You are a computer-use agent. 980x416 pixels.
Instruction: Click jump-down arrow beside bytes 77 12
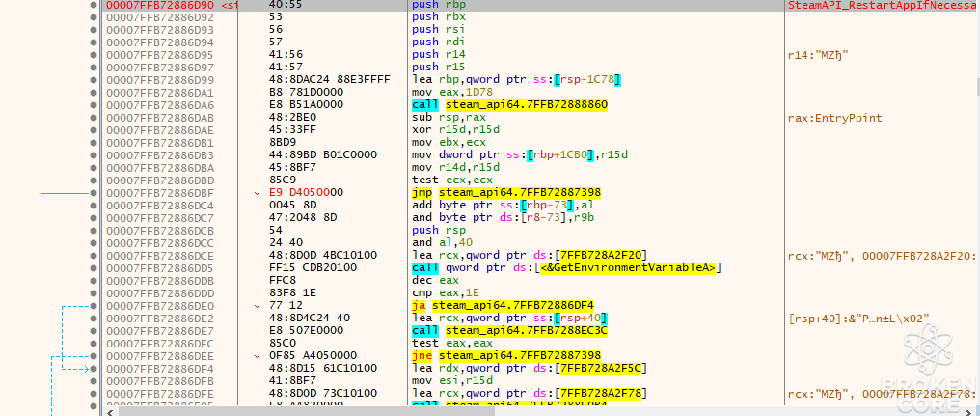[x=258, y=306]
